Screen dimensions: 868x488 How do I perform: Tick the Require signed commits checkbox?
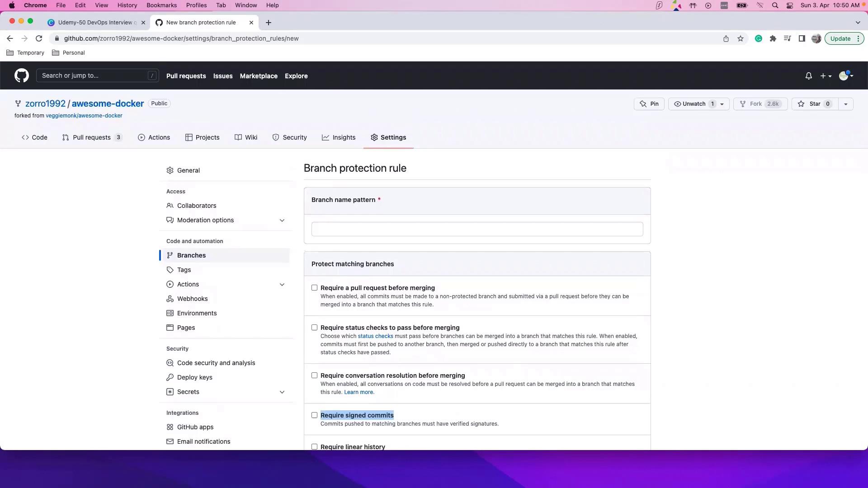click(314, 415)
